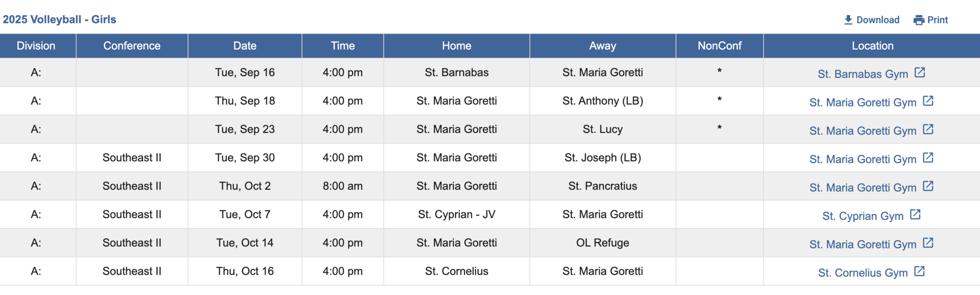Click the Date column header
Viewport: 980px width, 295px height.
(245, 46)
